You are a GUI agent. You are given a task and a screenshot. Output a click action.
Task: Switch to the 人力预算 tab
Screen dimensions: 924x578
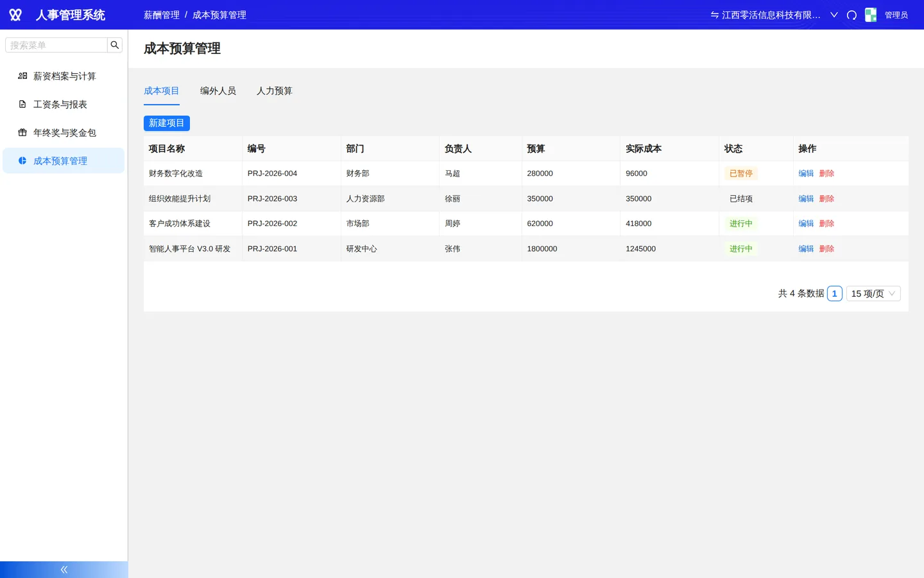[275, 91]
